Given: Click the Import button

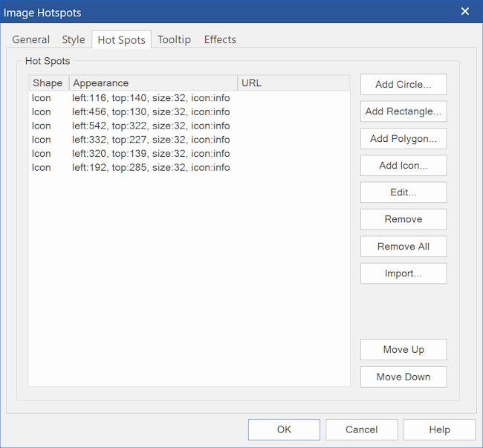Looking at the screenshot, I should click(403, 273).
